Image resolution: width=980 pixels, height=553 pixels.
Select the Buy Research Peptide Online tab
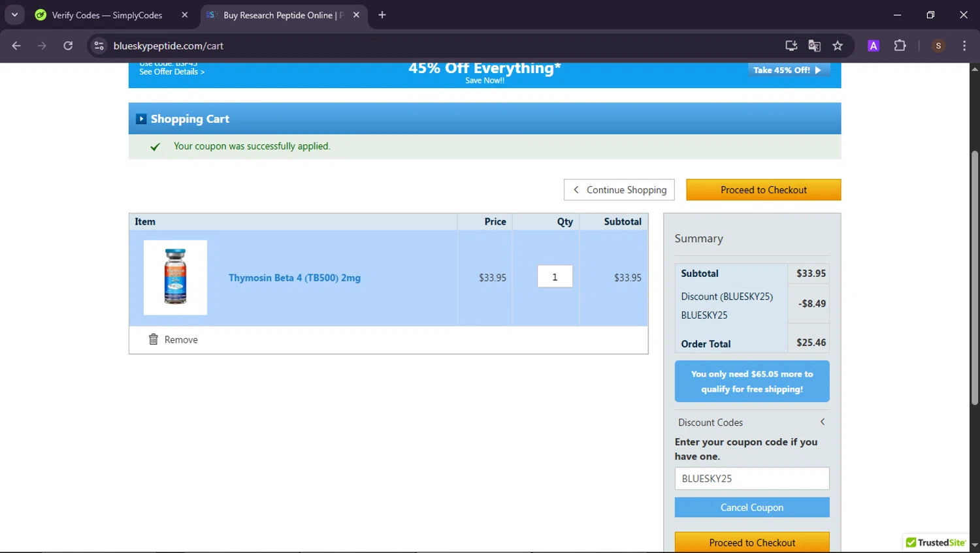pyautogui.click(x=282, y=15)
